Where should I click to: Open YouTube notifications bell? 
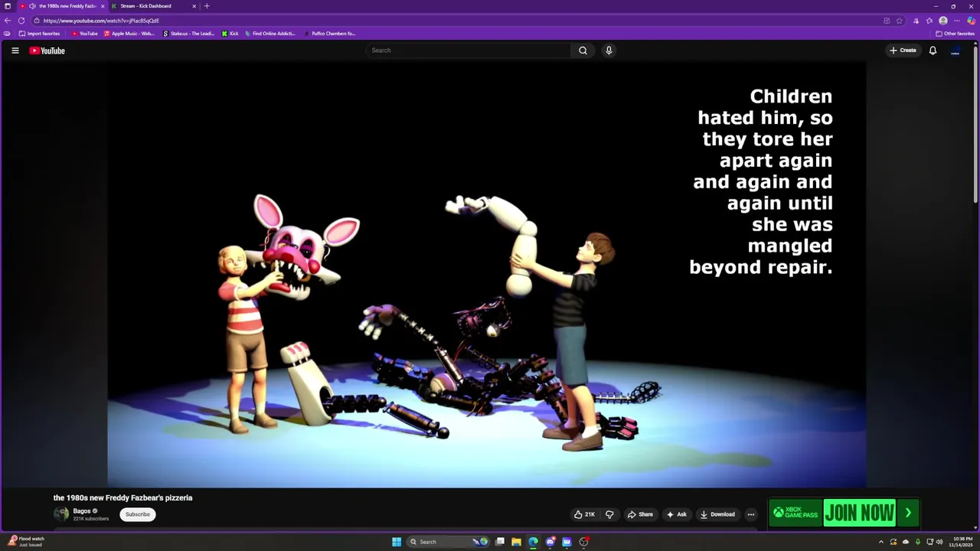click(933, 51)
